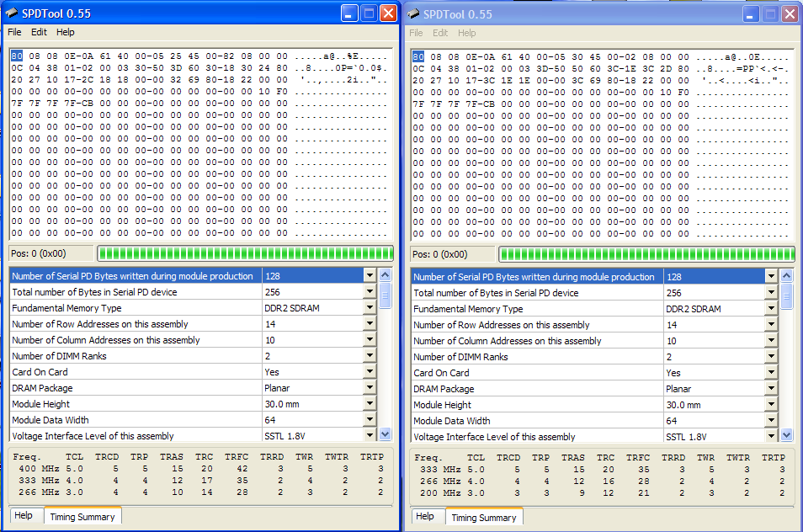Open File menu in right SPDTool window
The height and width of the screenshot is (532, 803).
point(416,33)
